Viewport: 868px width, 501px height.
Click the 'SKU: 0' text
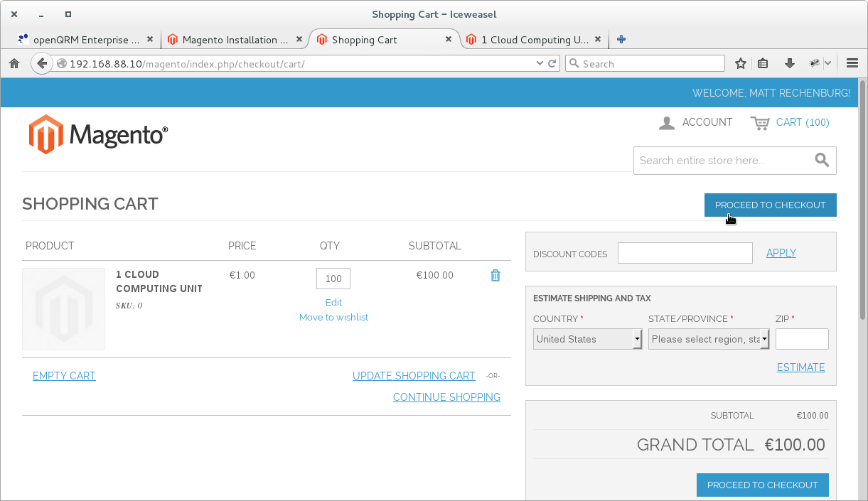[129, 306]
